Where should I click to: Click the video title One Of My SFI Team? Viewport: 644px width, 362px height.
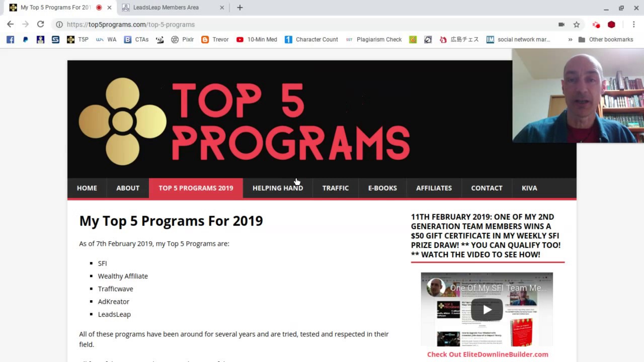[498, 288]
